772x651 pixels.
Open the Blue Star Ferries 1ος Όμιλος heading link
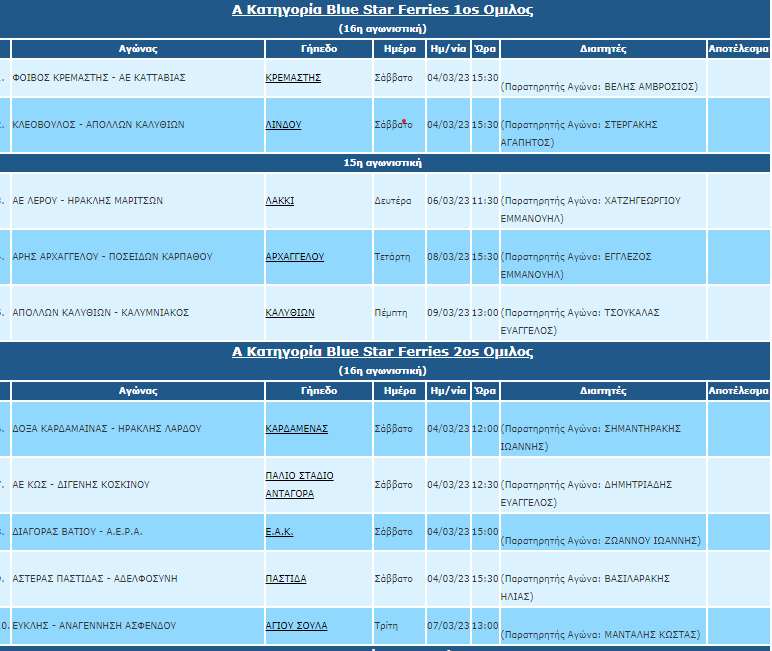point(382,10)
